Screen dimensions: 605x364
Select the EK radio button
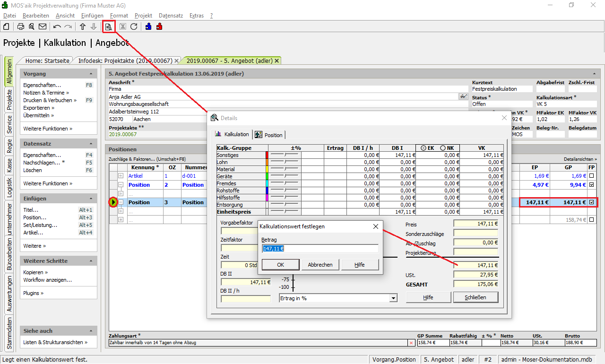[423, 148]
